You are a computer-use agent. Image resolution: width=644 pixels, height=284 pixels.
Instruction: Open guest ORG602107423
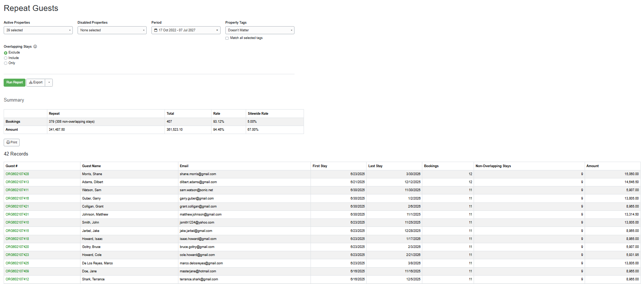[x=17, y=255]
